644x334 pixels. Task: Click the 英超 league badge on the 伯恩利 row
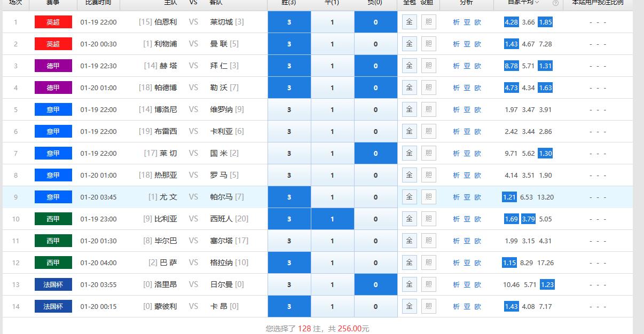pyautogui.click(x=53, y=22)
